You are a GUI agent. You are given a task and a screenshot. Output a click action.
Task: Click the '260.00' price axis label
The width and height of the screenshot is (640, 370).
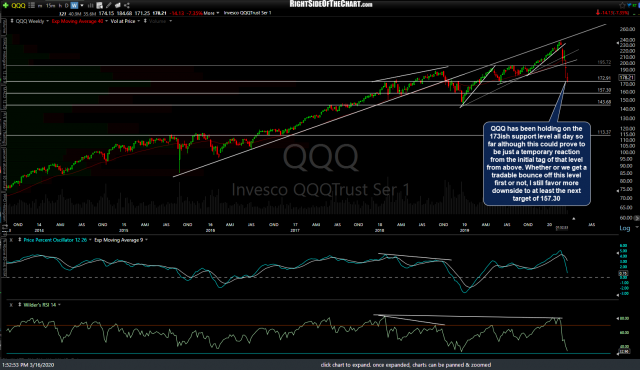click(627, 29)
